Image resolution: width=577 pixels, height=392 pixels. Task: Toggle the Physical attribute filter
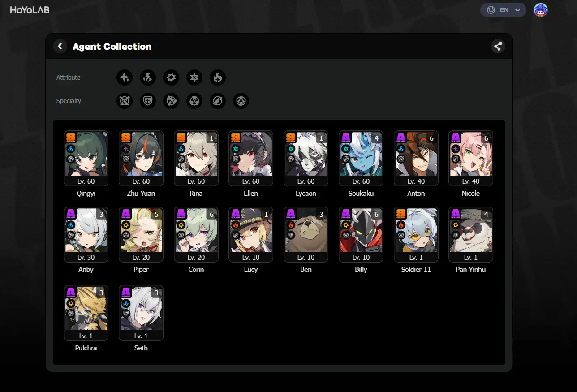171,78
